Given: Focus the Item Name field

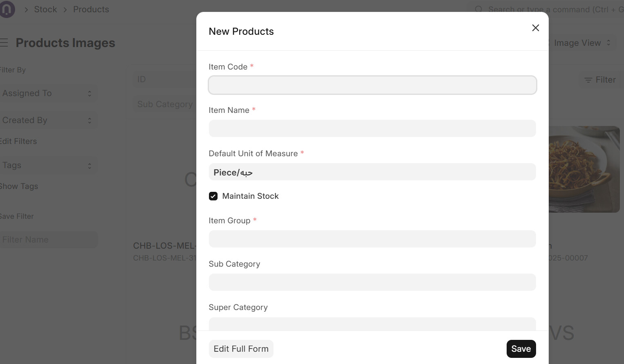Looking at the screenshot, I should pos(372,128).
